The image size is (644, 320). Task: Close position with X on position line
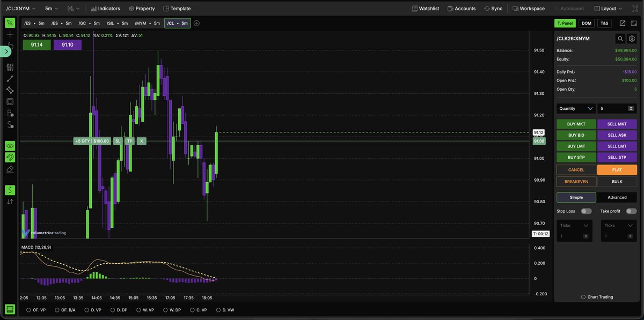(142, 141)
